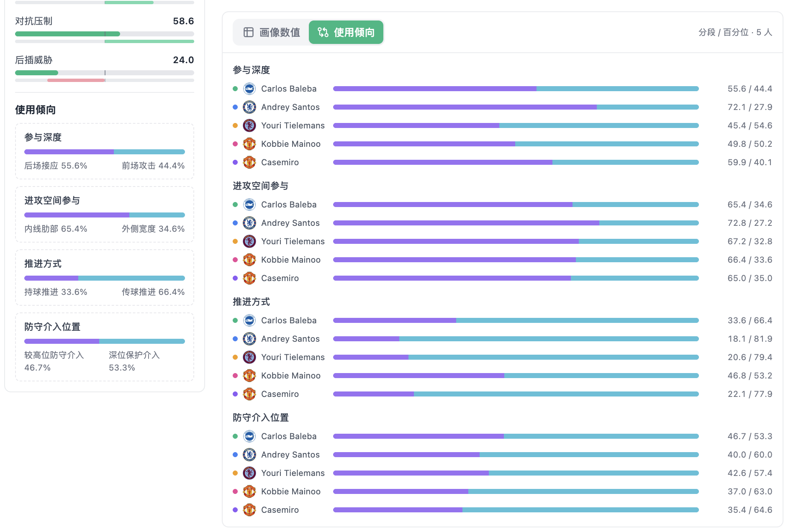Click the 防守介入位置 section heading in right panel
The width and height of the screenshot is (796, 532).
(x=261, y=417)
